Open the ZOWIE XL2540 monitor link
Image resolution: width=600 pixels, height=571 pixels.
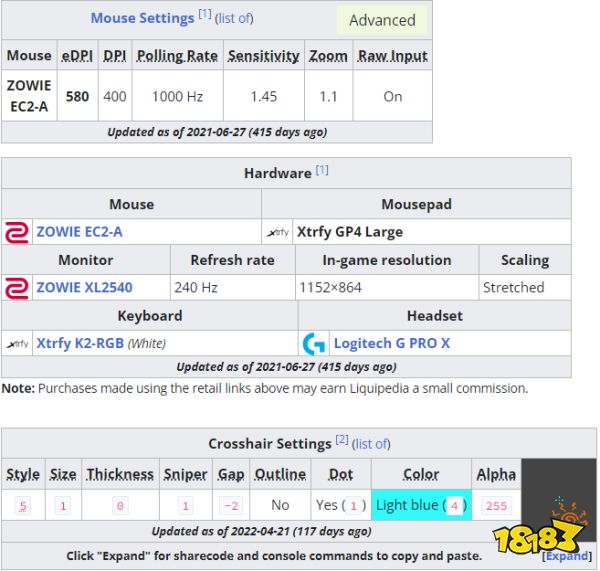pyautogui.click(x=84, y=287)
